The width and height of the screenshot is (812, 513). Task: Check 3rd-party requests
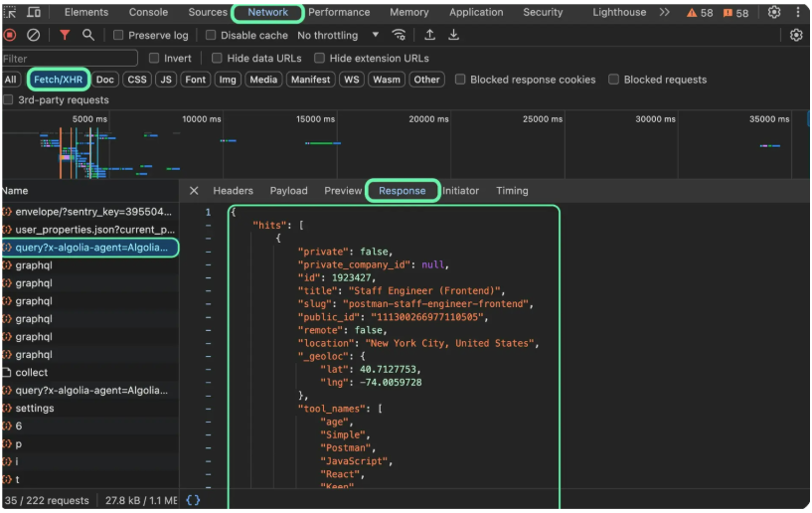[x=8, y=99]
